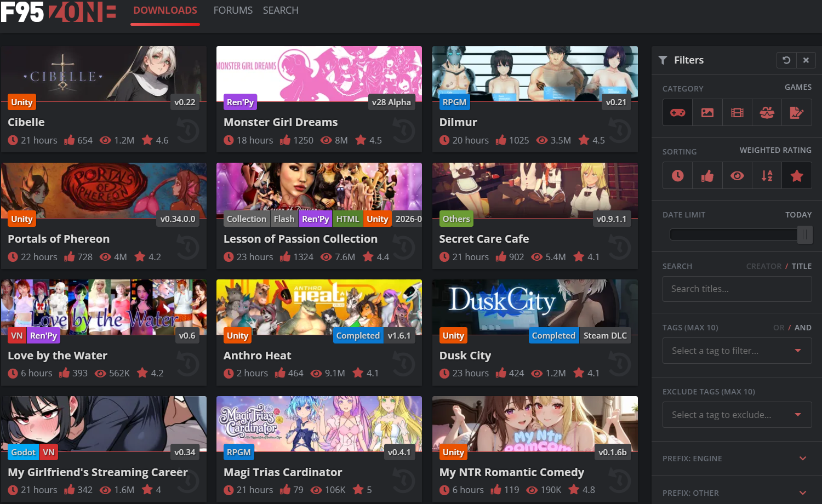Viewport: 822px width, 504px height.
Task: Open the Monster Girl Dreams title link
Action: click(281, 122)
